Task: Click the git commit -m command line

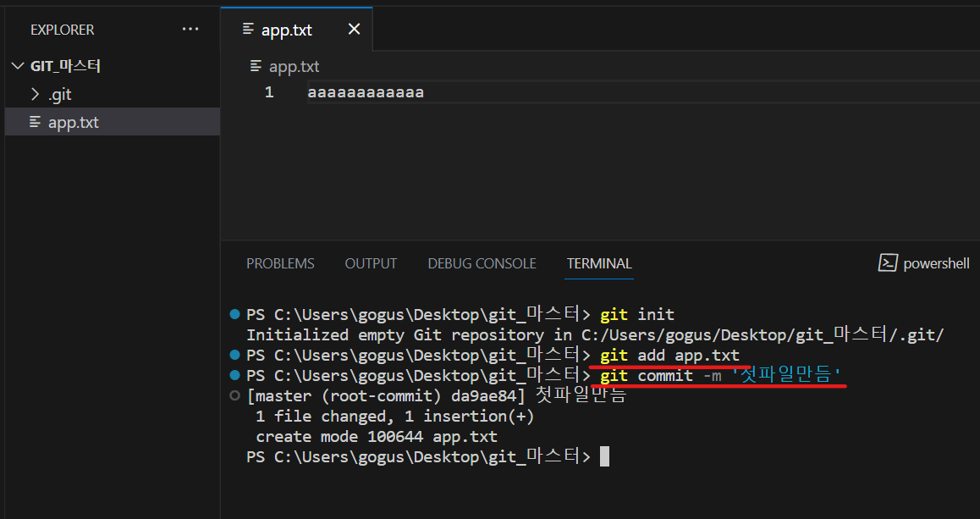Action: 721,375
